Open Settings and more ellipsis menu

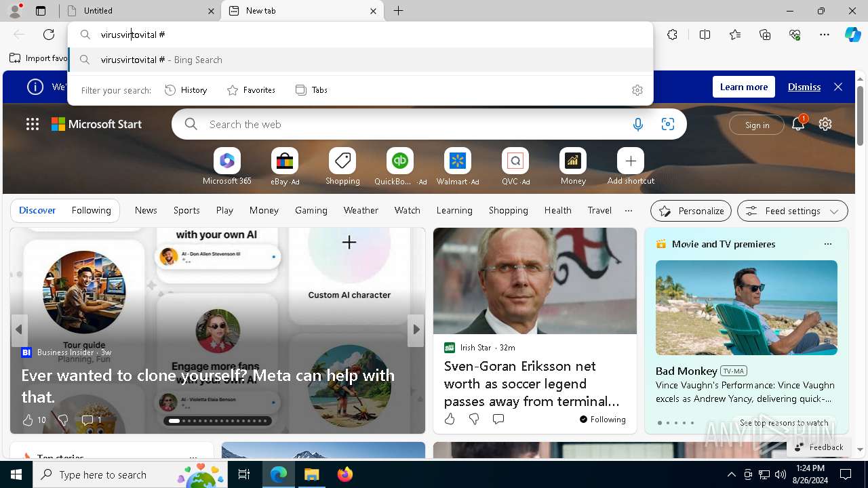[825, 35]
